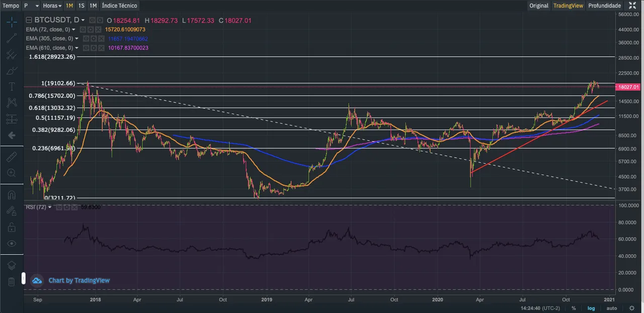Expand EMA (305, close, 0) dropdown

tap(77, 39)
